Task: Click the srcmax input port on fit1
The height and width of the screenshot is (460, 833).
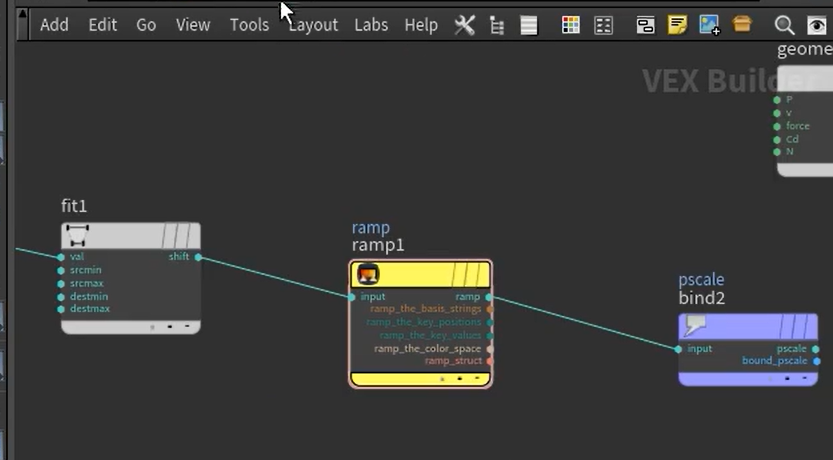Action: tap(61, 284)
